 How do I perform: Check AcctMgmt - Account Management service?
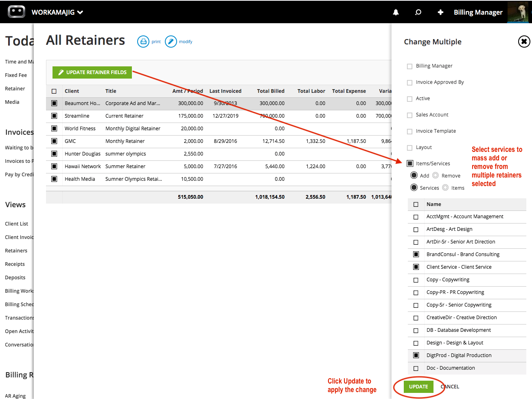pos(416,217)
